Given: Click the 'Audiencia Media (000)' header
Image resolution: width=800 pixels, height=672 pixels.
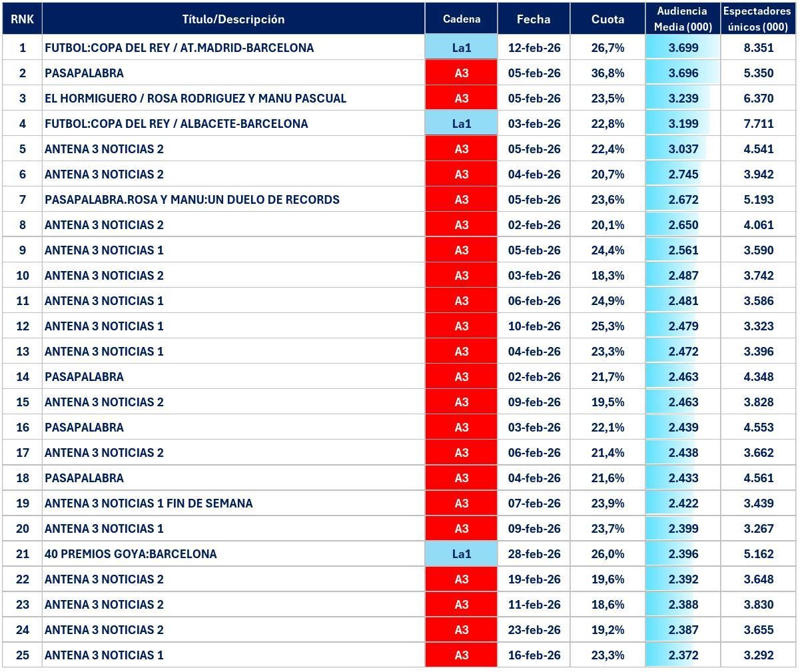Looking at the screenshot, I should tap(683, 19).
